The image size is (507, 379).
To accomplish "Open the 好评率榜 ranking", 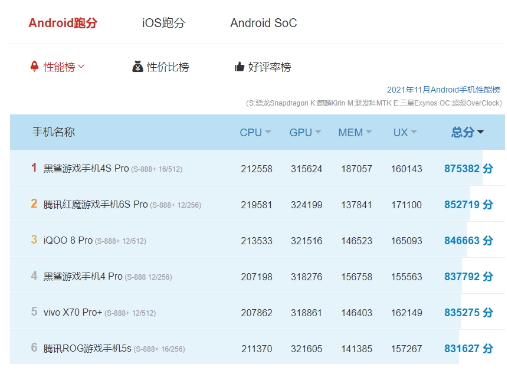I will click(x=270, y=67).
